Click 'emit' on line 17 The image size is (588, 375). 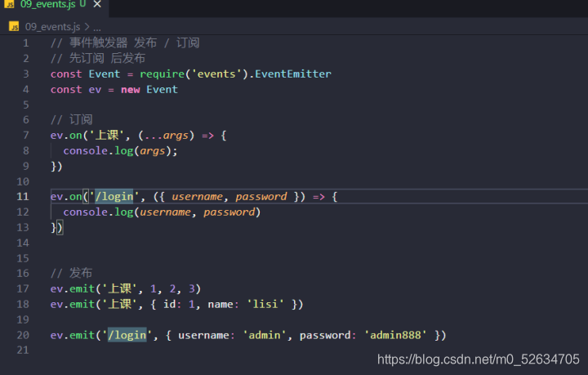click(82, 288)
